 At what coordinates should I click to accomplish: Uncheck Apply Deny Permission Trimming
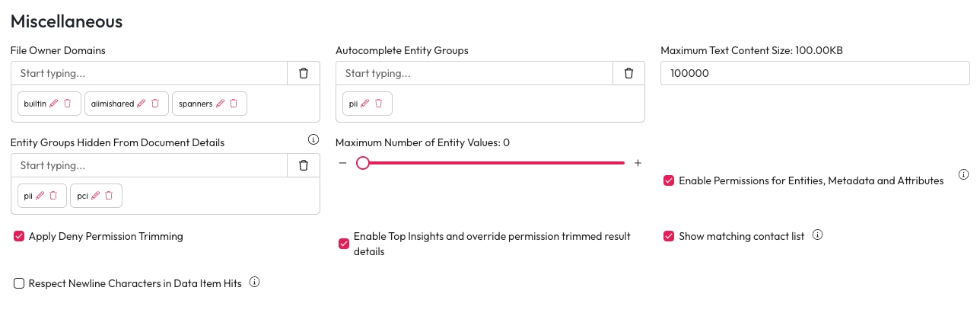click(x=19, y=237)
